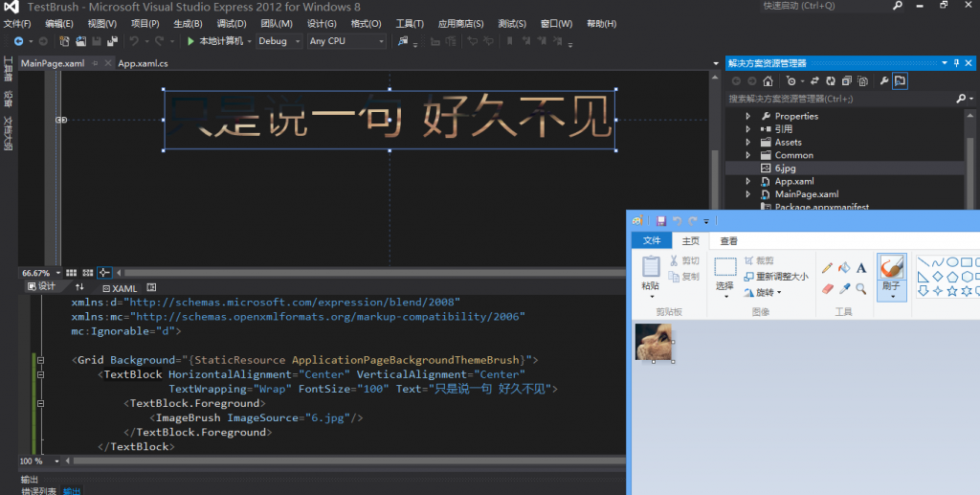
Task: Open the 调试(D) debug menu
Action: [x=232, y=24]
